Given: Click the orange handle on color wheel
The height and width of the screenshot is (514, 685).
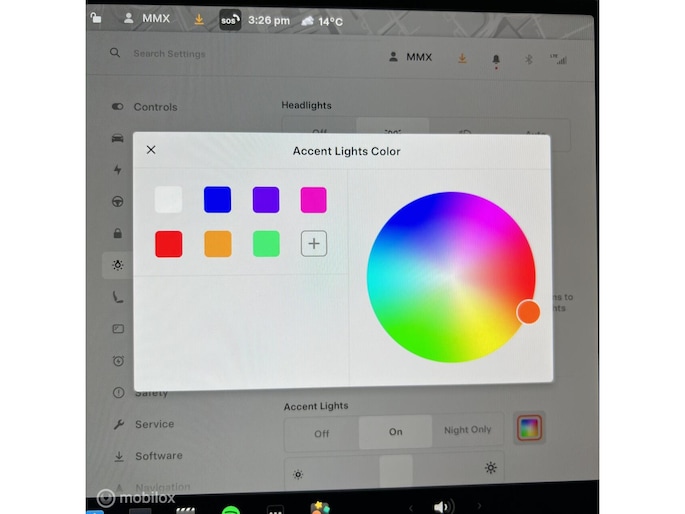Looking at the screenshot, I should point(528,312).
